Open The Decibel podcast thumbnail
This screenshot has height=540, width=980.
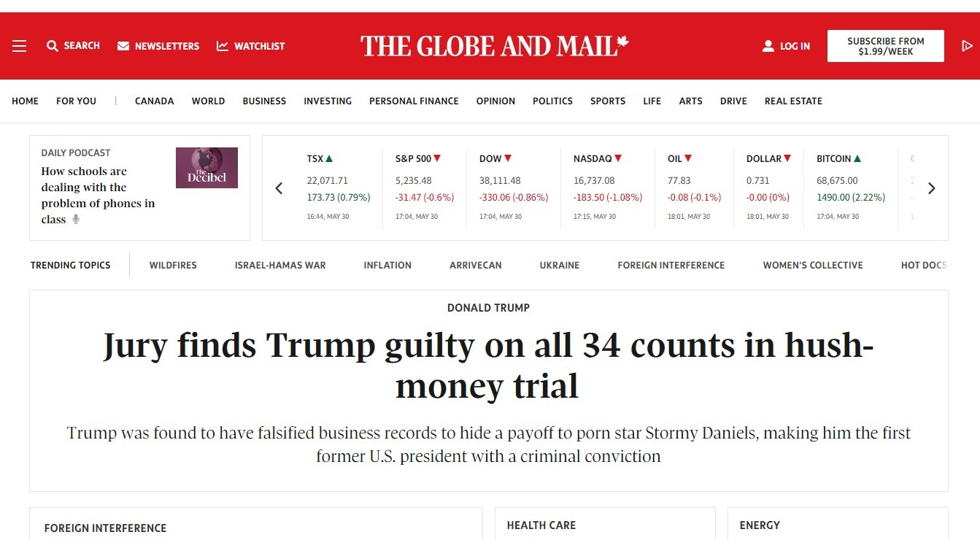[x=207, y=168]
